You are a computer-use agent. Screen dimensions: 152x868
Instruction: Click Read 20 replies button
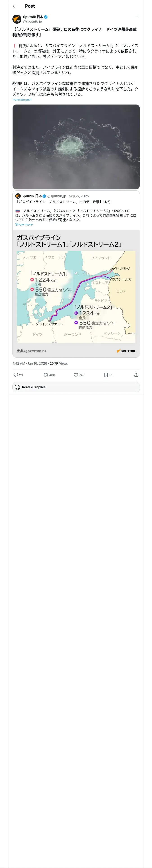[76, 387]
